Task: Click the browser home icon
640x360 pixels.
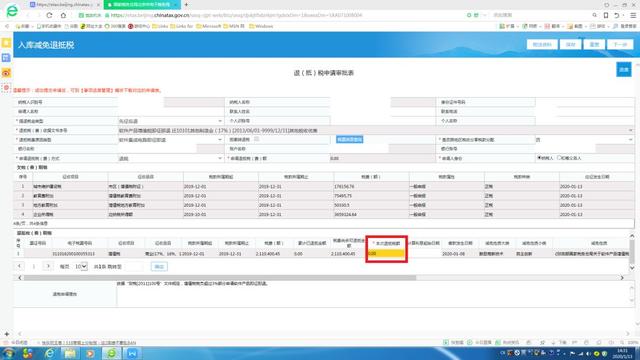Action: 63,15
